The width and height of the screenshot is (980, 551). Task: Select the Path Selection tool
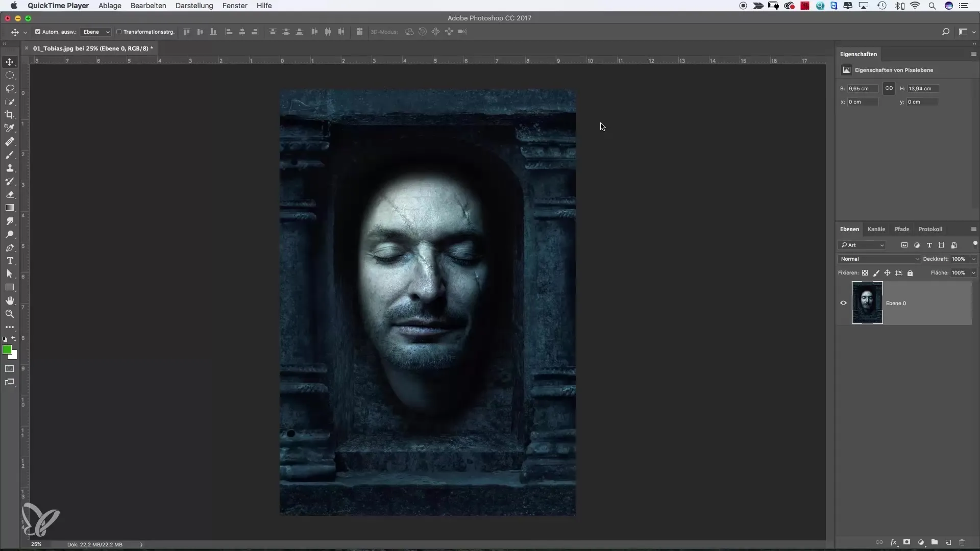tap(10, 274)
